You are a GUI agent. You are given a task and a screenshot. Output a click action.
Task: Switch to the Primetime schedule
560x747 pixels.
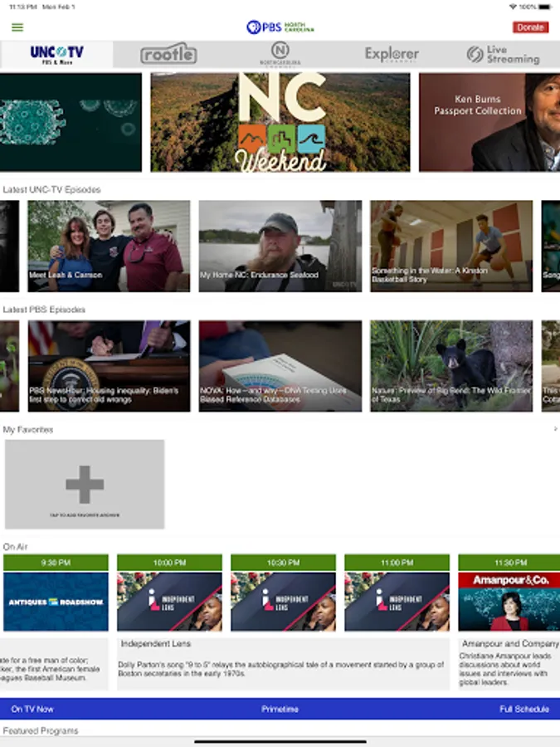click(280, 709)
